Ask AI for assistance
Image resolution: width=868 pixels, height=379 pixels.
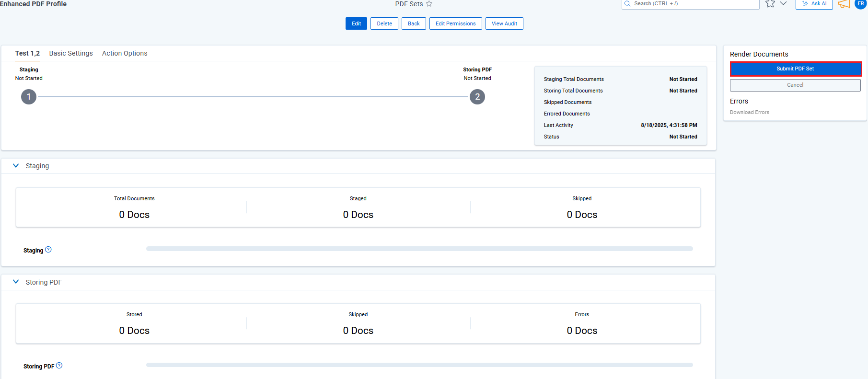point(814,4)
